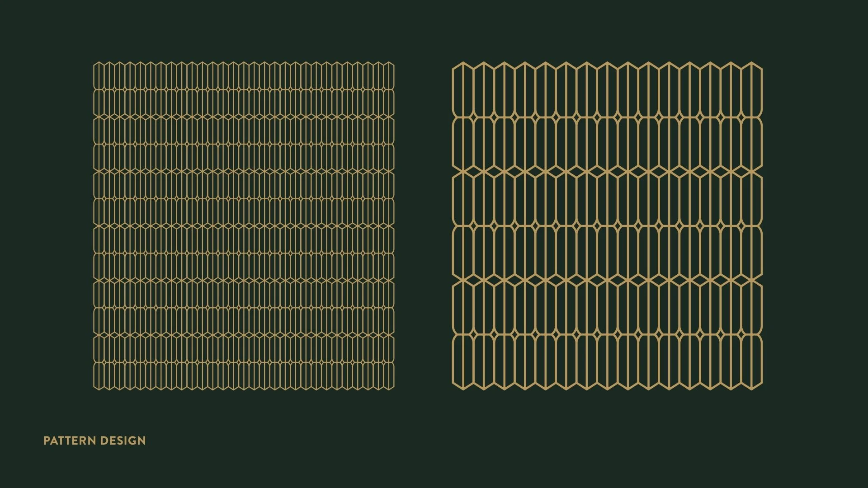Click the "PATTERN DESIGN" caption text

(94, 441)
